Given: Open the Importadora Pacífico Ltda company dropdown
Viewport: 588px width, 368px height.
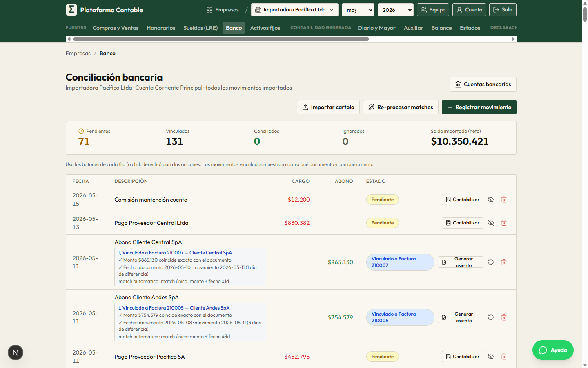Looking at the screenshot, I should coord(295,10).
